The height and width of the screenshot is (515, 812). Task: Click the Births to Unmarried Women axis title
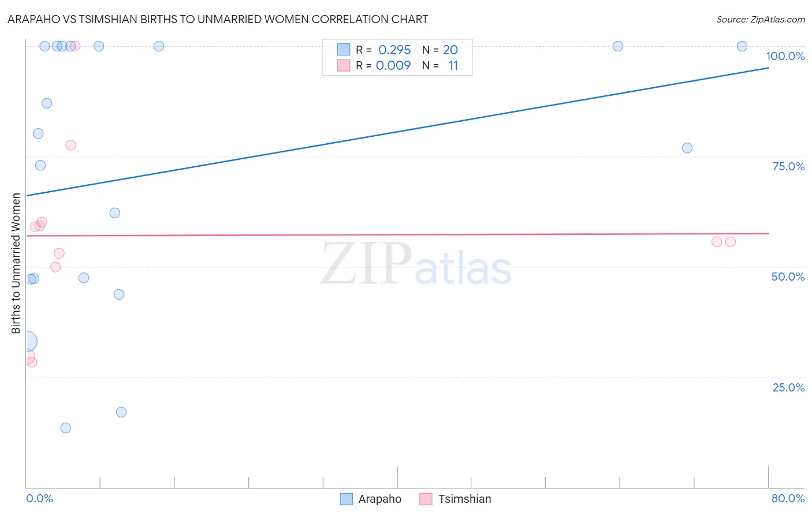16,263
